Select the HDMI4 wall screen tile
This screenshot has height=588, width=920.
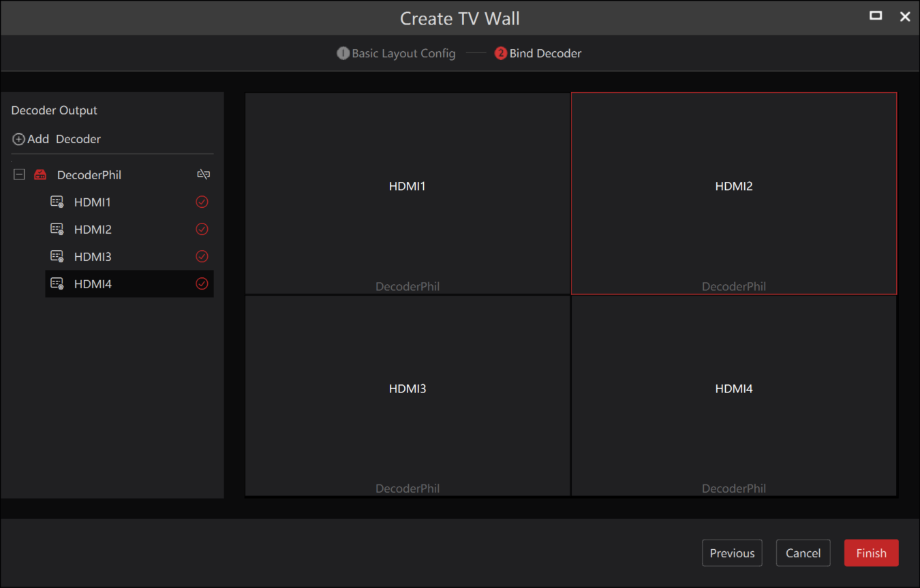coord(734,396)
